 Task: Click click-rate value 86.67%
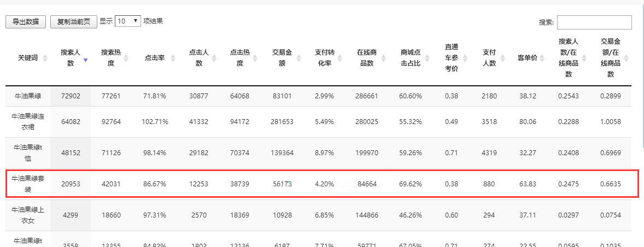155,184
